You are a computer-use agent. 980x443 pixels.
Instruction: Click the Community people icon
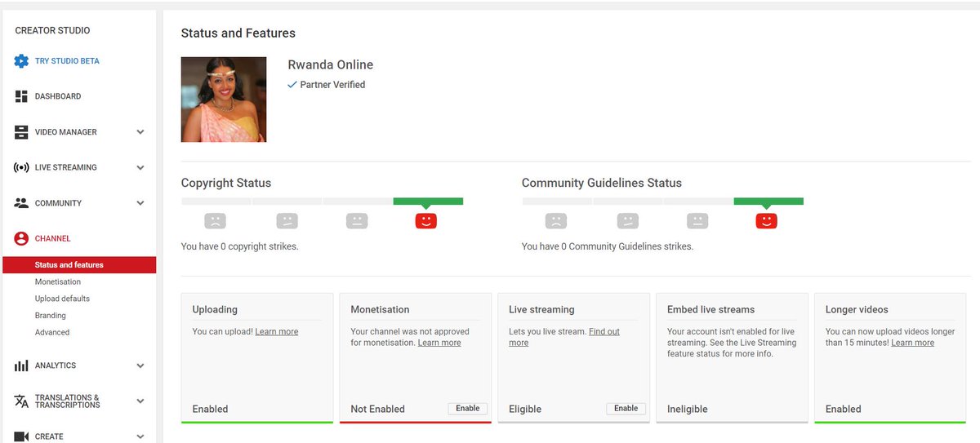point(21,203)
